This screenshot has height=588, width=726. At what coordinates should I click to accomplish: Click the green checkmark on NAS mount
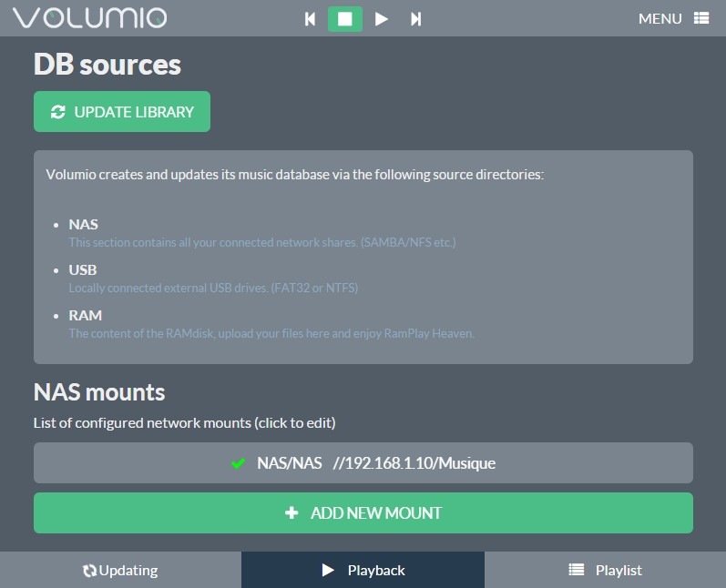pyautogui.click(x=238, y=463)
